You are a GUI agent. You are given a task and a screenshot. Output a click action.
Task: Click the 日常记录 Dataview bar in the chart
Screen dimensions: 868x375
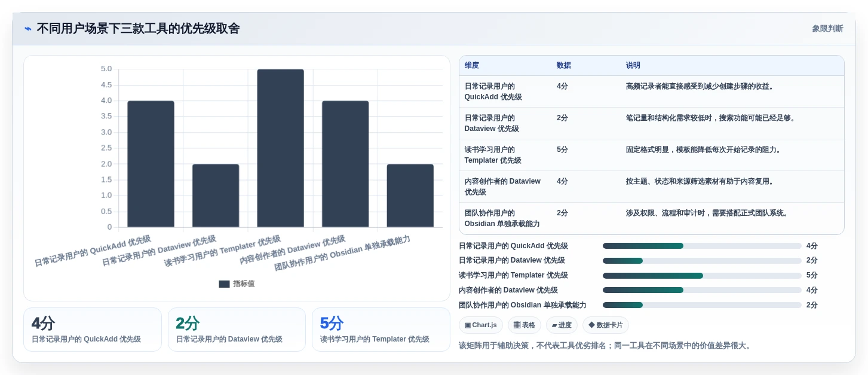[216, 196]
